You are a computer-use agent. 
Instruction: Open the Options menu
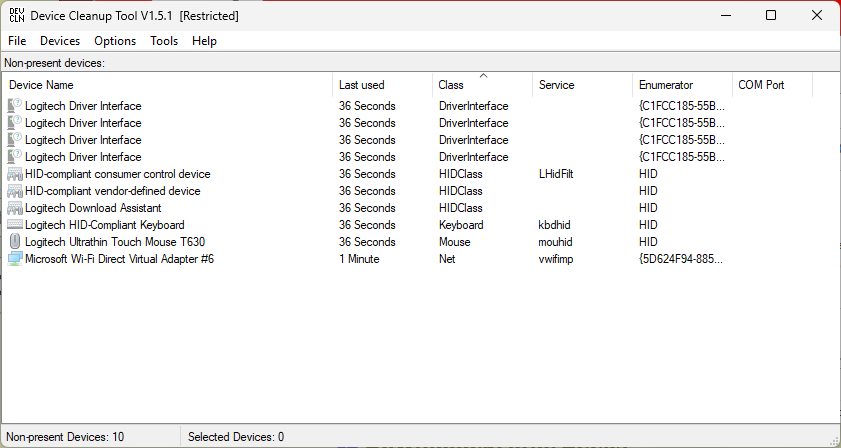(115, 41)
